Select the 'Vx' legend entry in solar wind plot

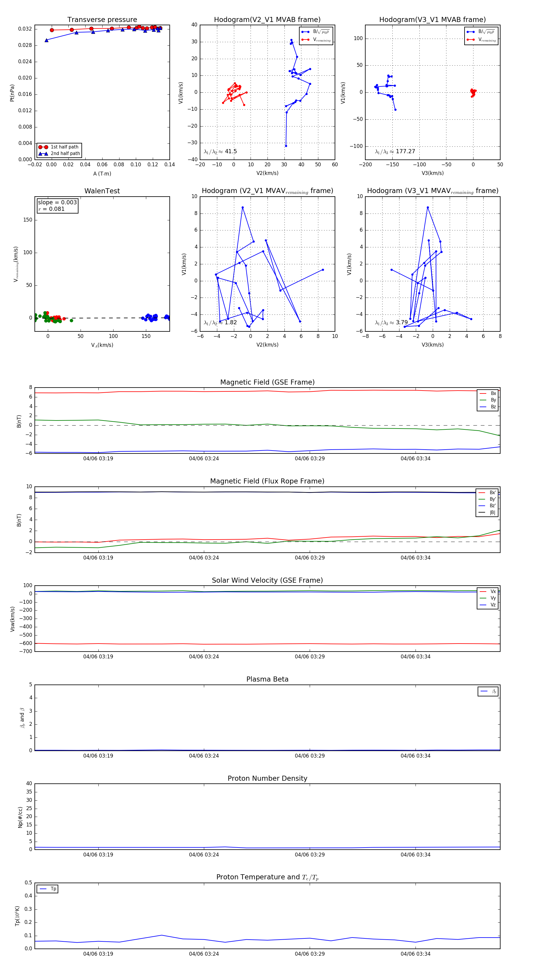pos(488,592)
